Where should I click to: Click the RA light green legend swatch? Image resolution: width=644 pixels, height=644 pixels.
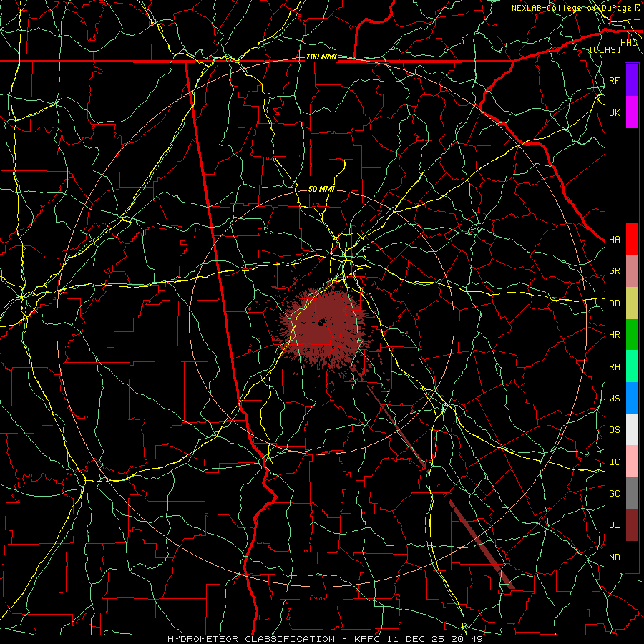tap(632, 366)
